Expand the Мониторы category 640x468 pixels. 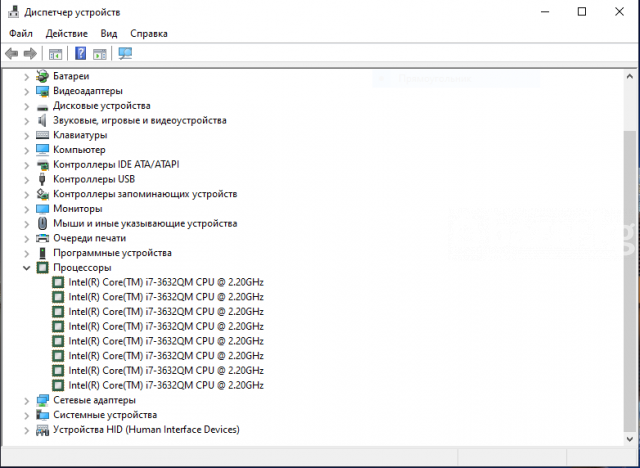(x=27, y=209)
